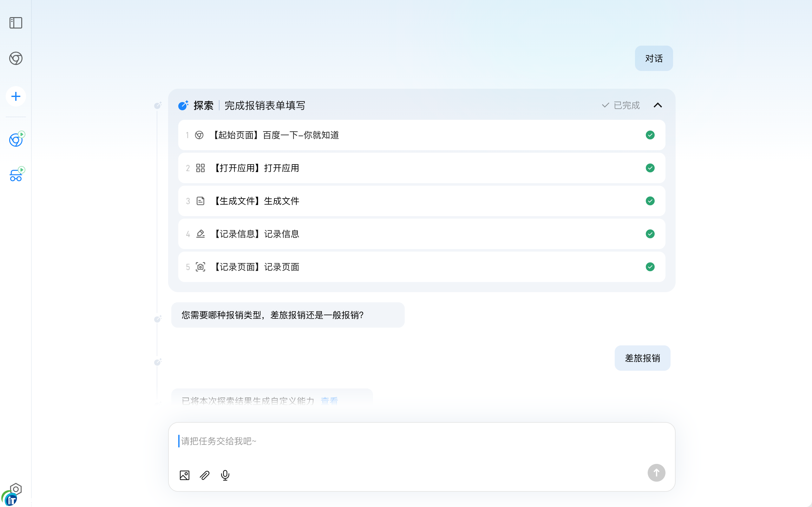
Task: Click the paperclip attachment icon
Action: pos(205,475)
